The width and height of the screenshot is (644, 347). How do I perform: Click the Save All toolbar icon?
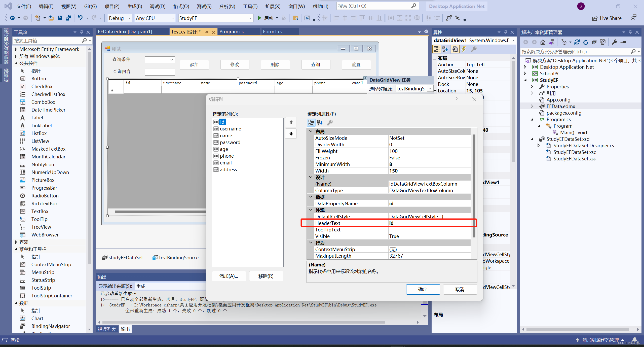pos(68,18)
